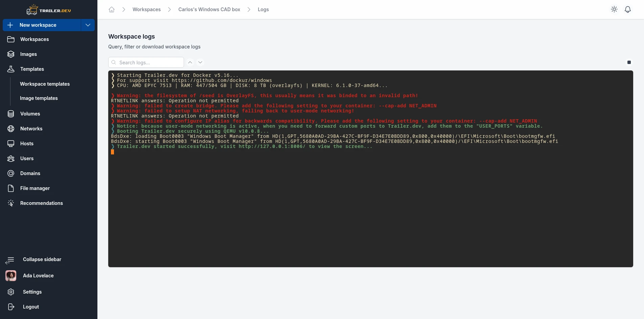Open the File manager page
Image resolution: width=644 pixels, height=319 pixels.
[49, 188]
